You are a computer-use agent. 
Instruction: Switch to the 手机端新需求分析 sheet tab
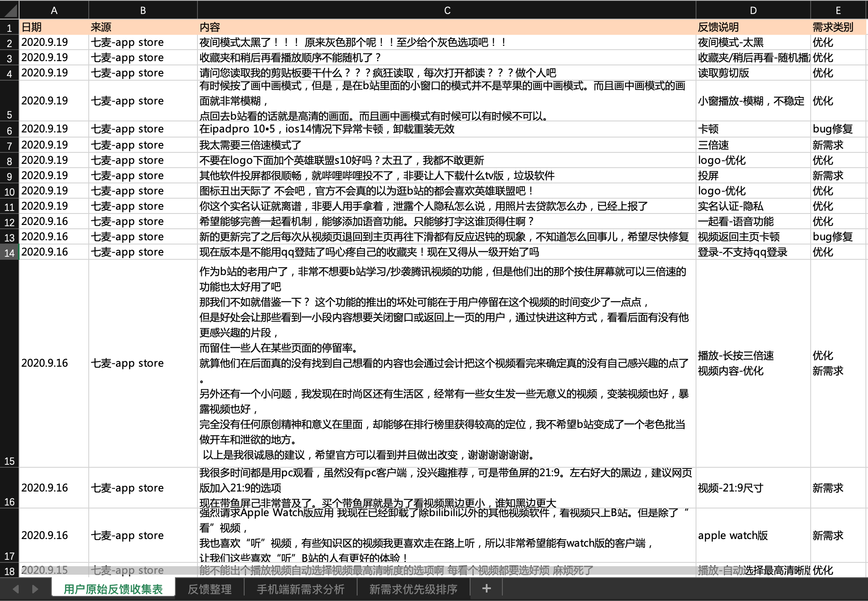[301, 589]
